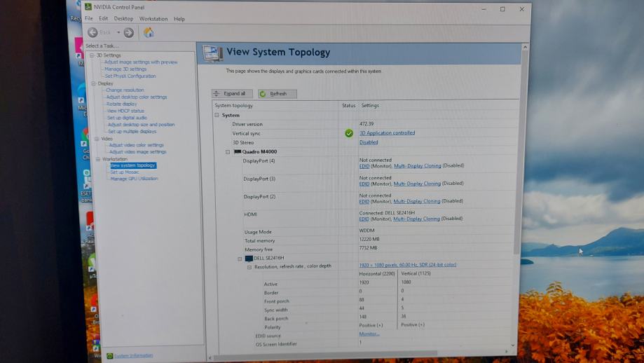Select Manage GPU Utilization
This screenshot has height=363, width=644.
134,179
